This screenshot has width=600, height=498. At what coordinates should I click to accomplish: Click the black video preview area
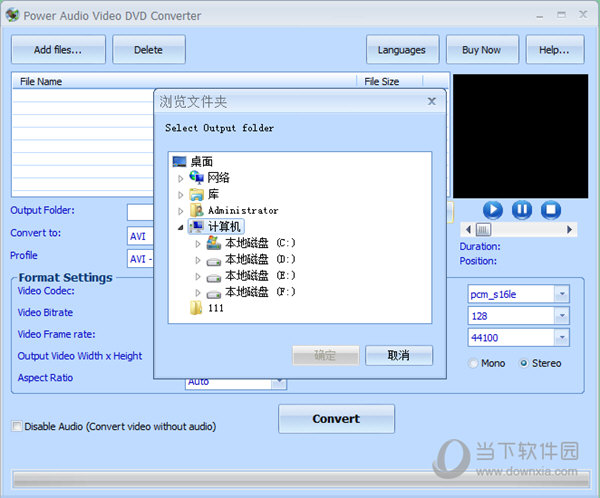click(x=520, y=136)
